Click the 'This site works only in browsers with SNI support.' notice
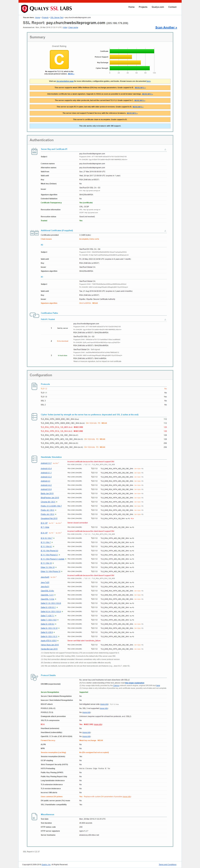 [100, 126]
